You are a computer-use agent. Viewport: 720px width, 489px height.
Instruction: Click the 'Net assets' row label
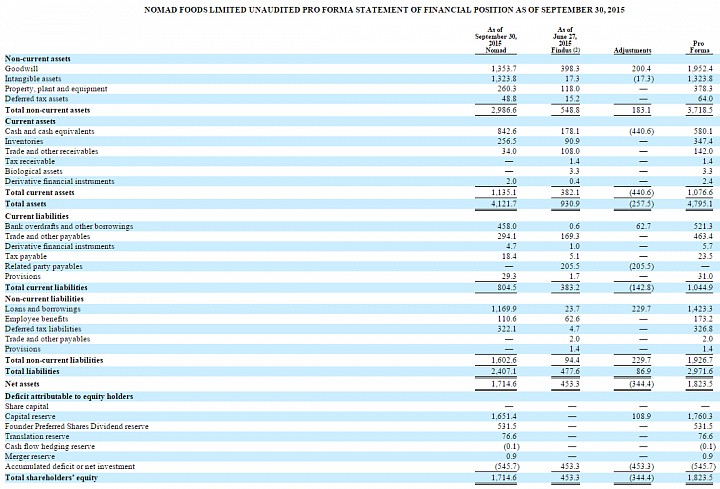coord(22,384)
